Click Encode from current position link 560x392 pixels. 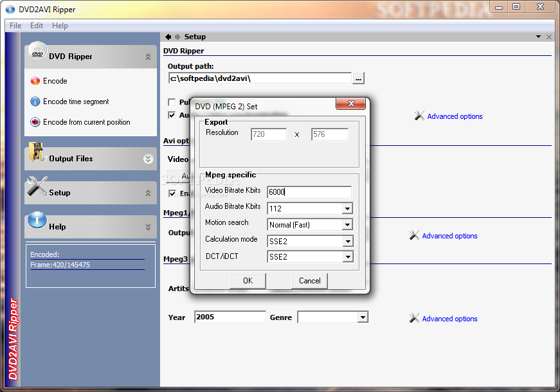coord(87,122)
